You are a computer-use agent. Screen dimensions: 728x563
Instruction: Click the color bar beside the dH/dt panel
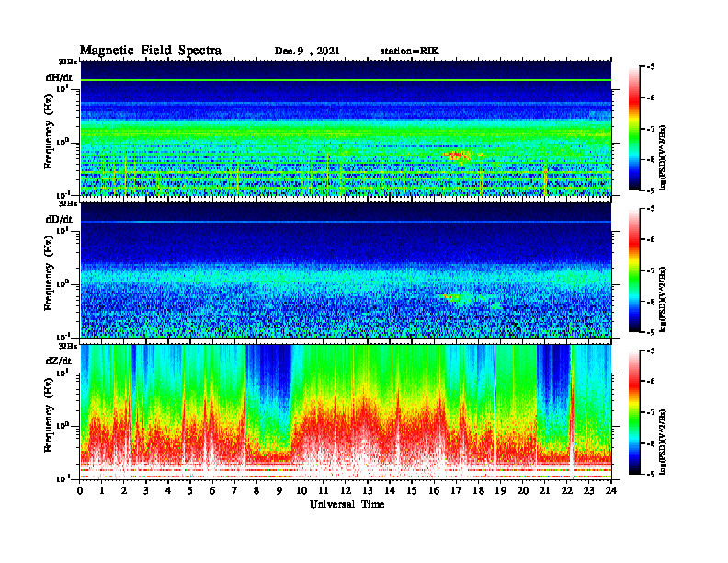[634, 129]
